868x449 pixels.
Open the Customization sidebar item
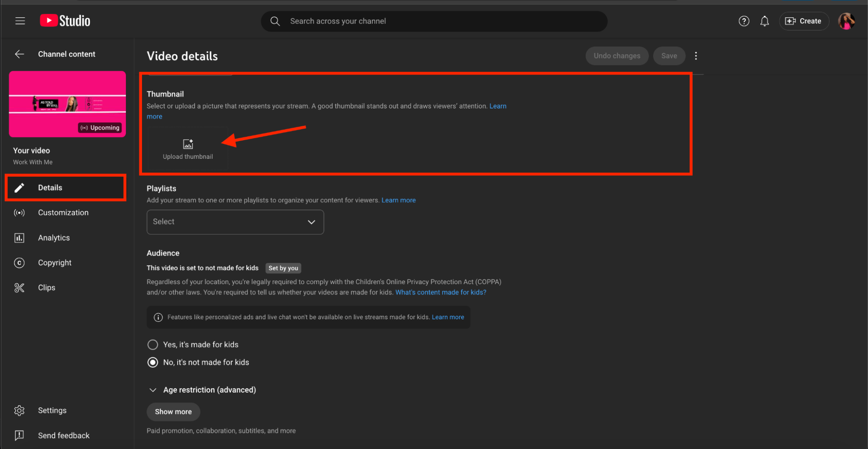pos(63,213)
